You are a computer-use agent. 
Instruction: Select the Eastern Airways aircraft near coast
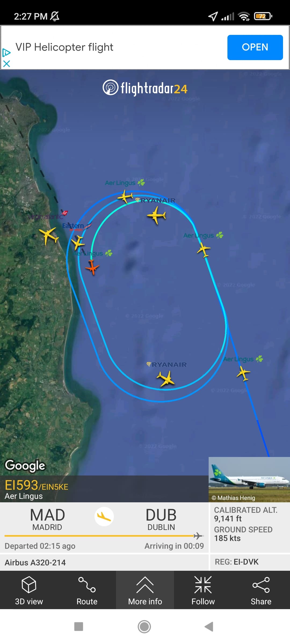[78, 242]
